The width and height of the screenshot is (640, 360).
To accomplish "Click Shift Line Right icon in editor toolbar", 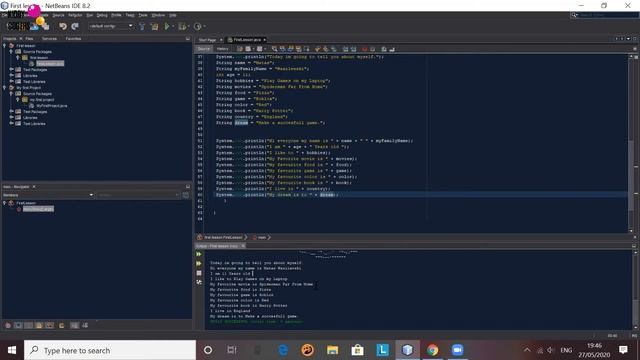I will tap(353, 49).
